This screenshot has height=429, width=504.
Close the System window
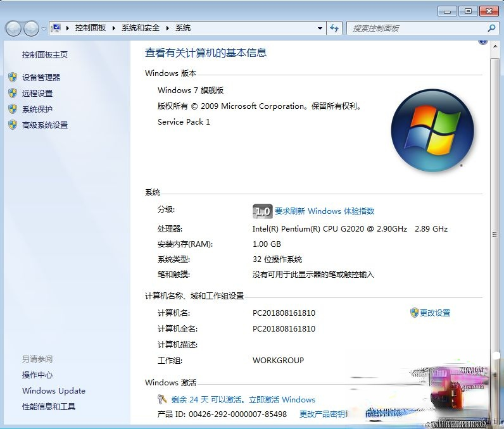click(x=489, y=11)
